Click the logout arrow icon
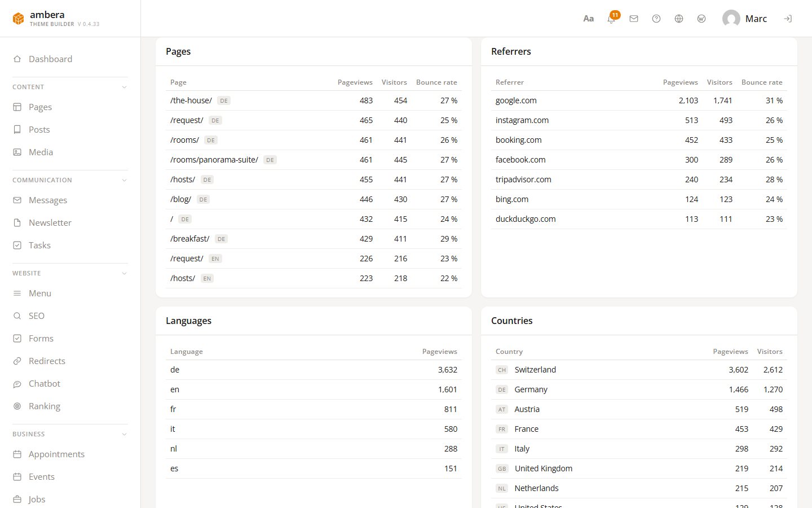The width and height of the screenshot is (812, 508). (788, 19)
